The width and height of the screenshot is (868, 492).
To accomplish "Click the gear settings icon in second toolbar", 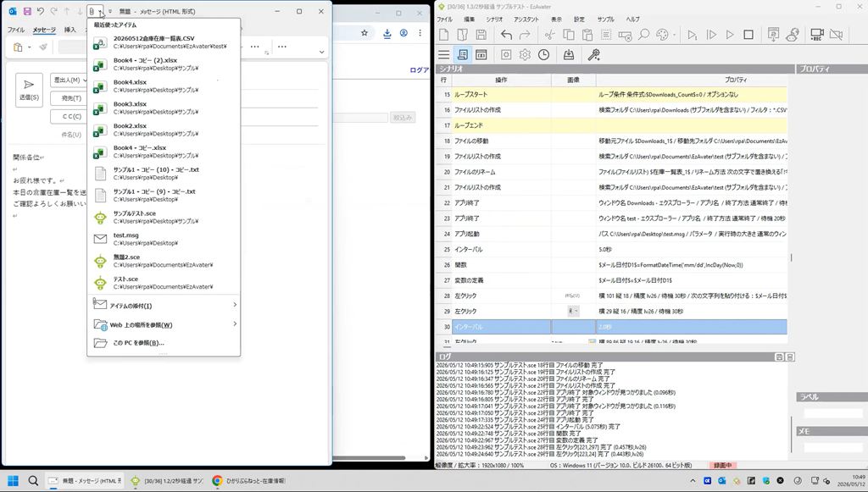I will click(525, 55).
